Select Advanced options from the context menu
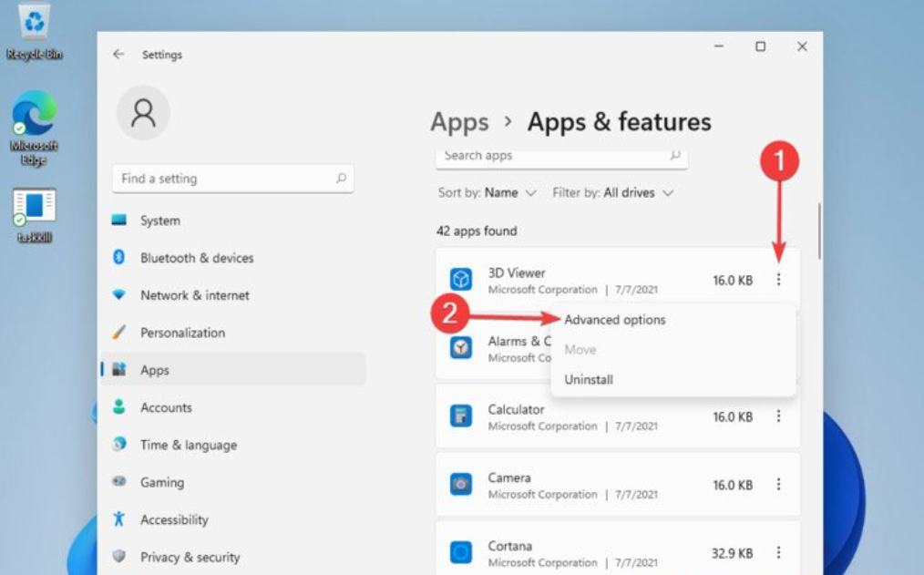This screenshot has width=924, height=575. pyautogui.click(x=617, y=320)
